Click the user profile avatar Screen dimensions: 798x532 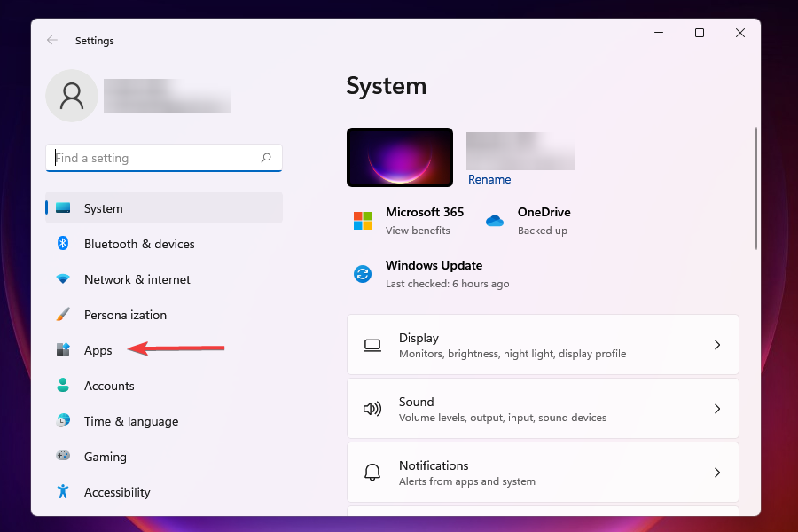click(72, 96)
